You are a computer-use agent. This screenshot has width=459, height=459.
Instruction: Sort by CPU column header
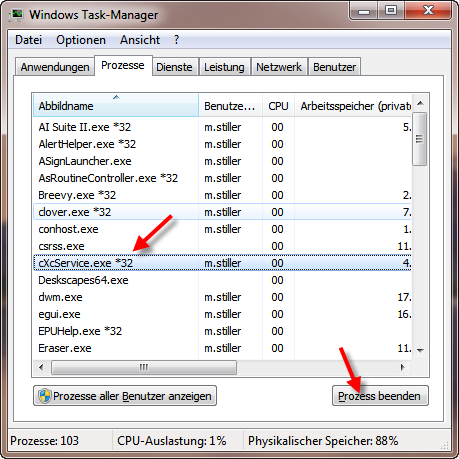coord(278,106)
